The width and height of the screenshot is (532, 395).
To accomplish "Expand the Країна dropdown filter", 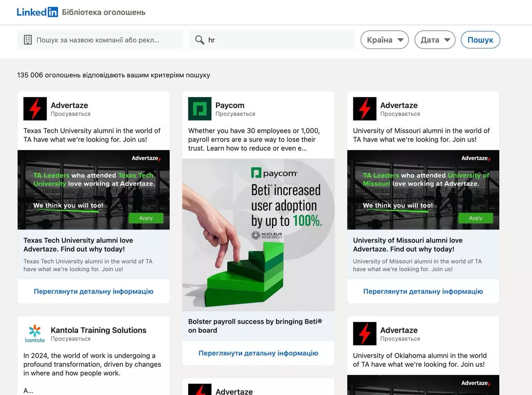I will tap(384, 40).
